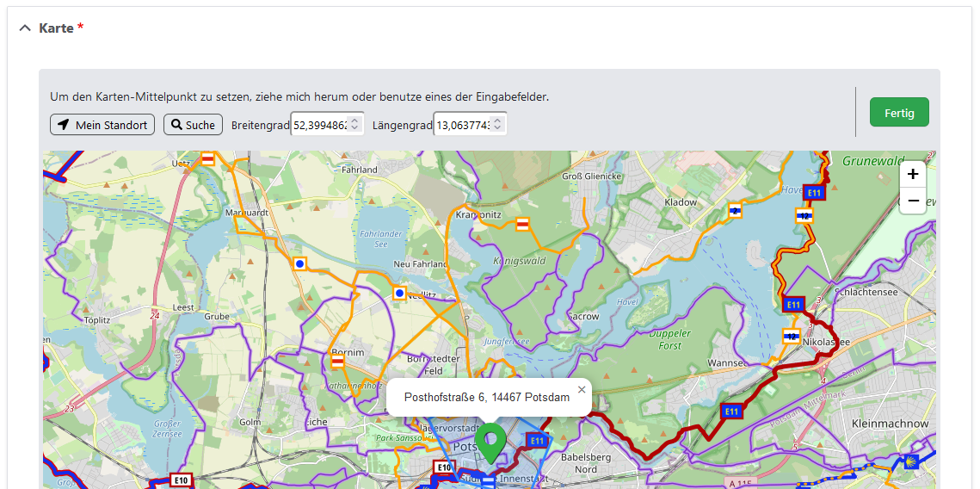Click the blue dot route marker near Marquardt

(300, 264)
